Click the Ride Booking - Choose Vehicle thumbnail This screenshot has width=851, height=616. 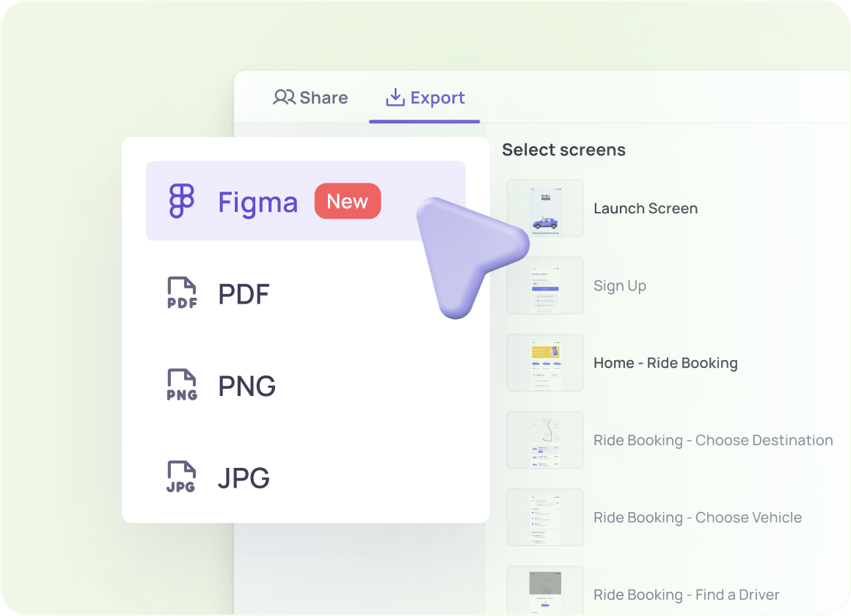(545, 517)
